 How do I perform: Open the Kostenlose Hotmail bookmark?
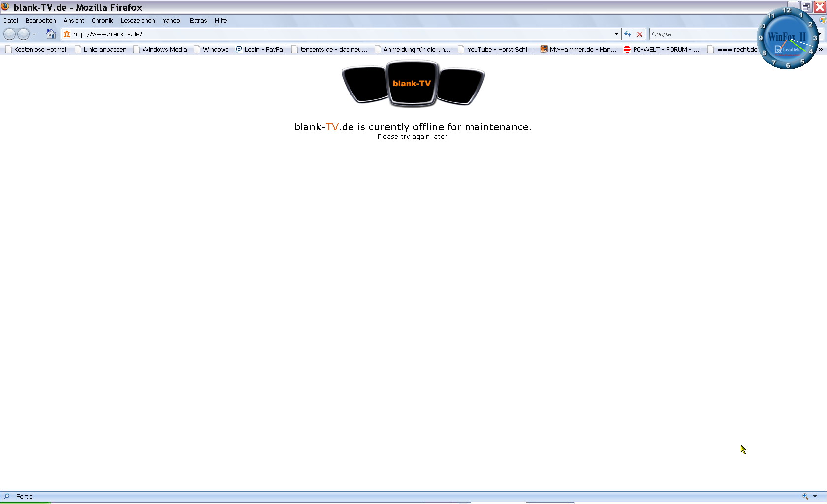[x=37, y=49]
